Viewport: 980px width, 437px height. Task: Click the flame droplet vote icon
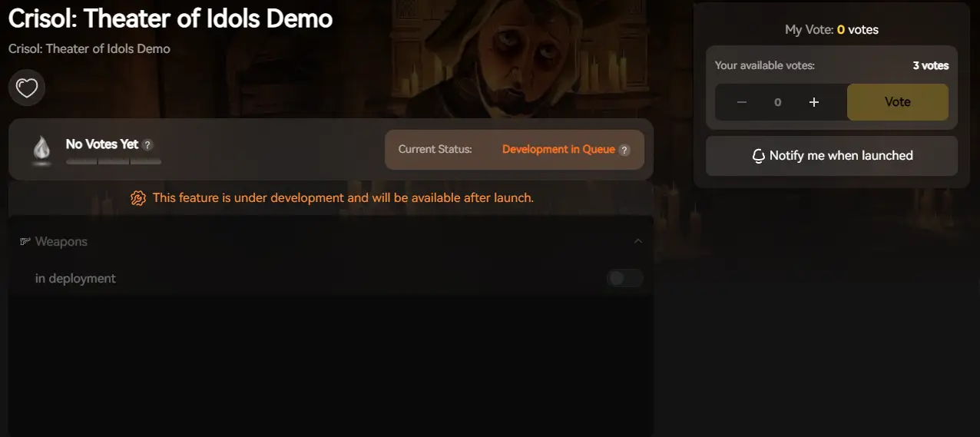pos(41,148)
